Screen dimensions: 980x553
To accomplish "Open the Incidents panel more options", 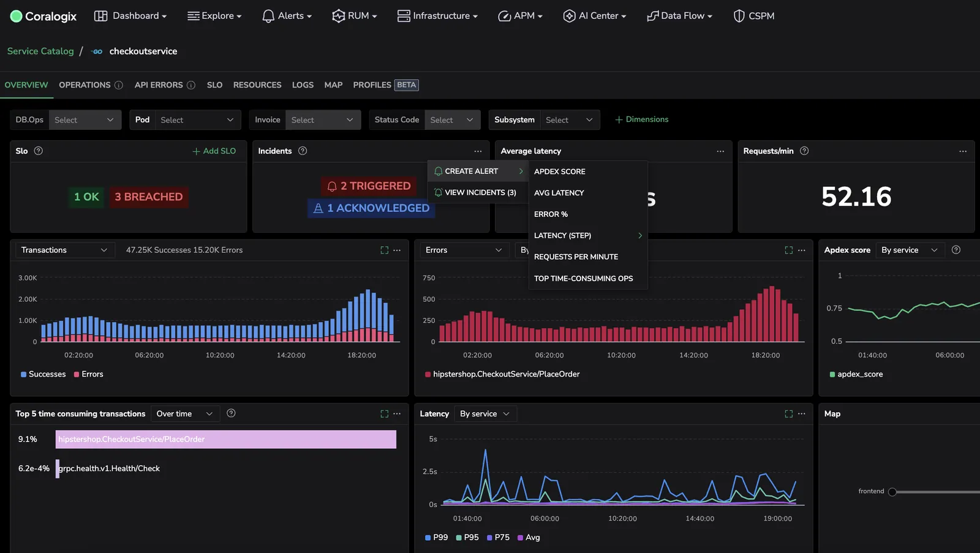I will [478, 151].
